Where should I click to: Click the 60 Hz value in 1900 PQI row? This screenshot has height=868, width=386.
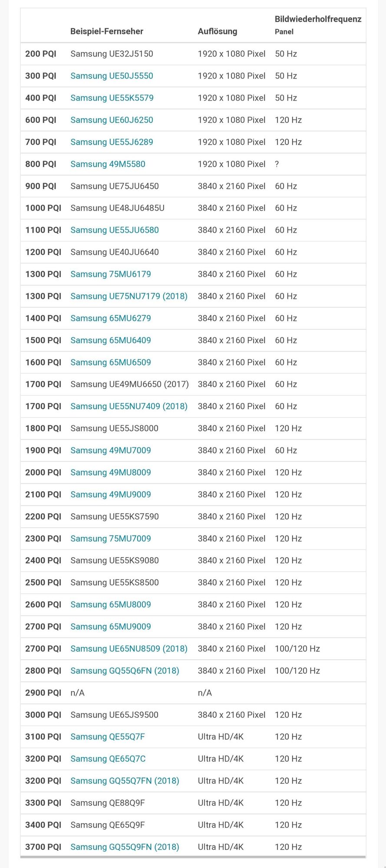pos(286,450)
